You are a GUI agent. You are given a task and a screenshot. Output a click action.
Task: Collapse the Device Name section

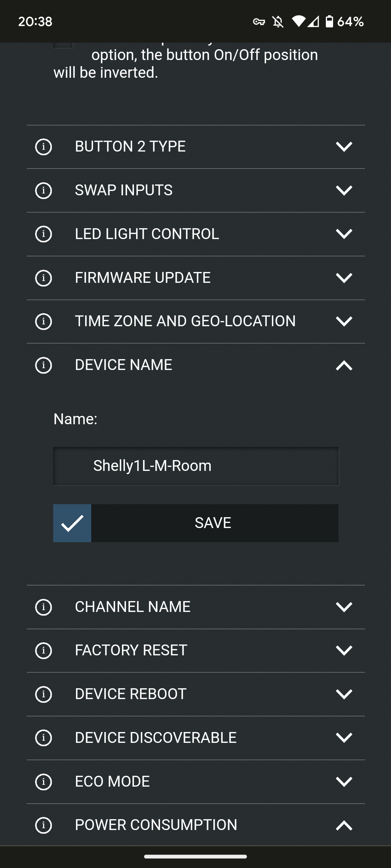pos(344,365)
